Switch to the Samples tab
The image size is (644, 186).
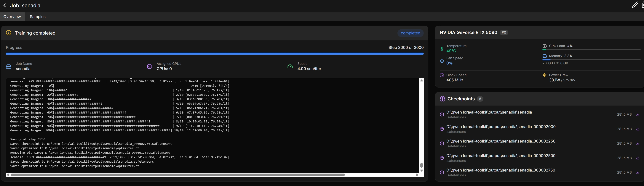[x=38, y=17]
